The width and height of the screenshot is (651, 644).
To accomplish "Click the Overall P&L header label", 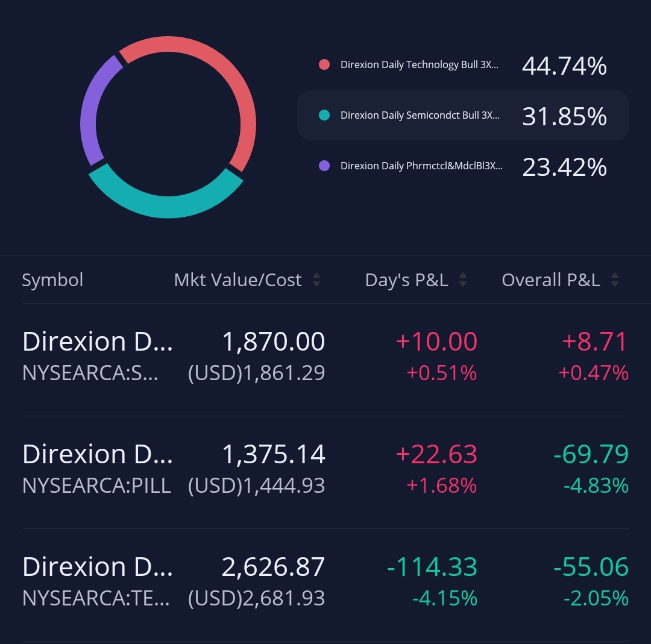I will 551,280.
